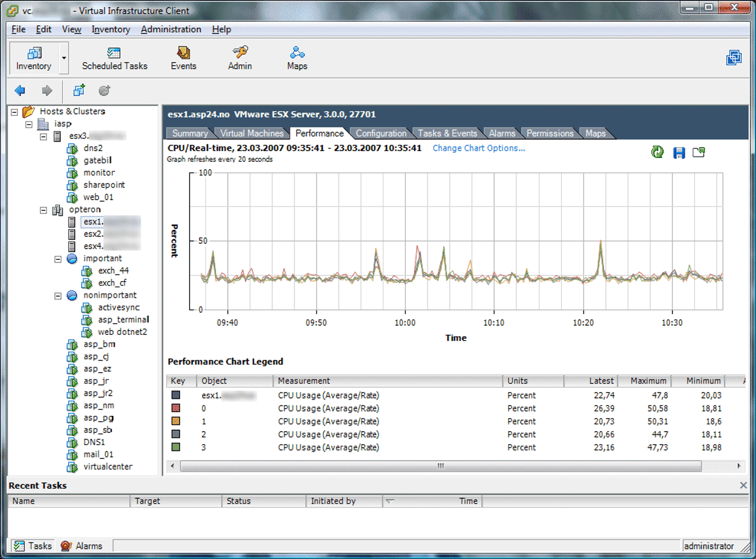The image size is (756, 559).
Task: Select the mail_01 virtual machine
Action: (98, 455)
